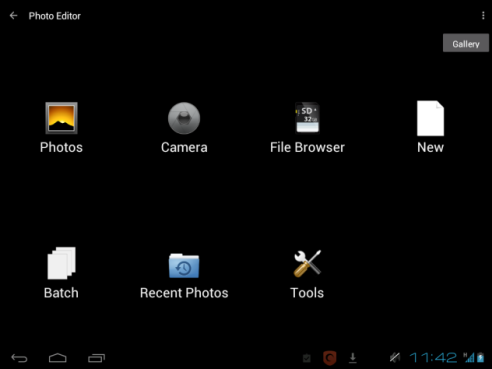Tap the Tools label text

[307, 293]
